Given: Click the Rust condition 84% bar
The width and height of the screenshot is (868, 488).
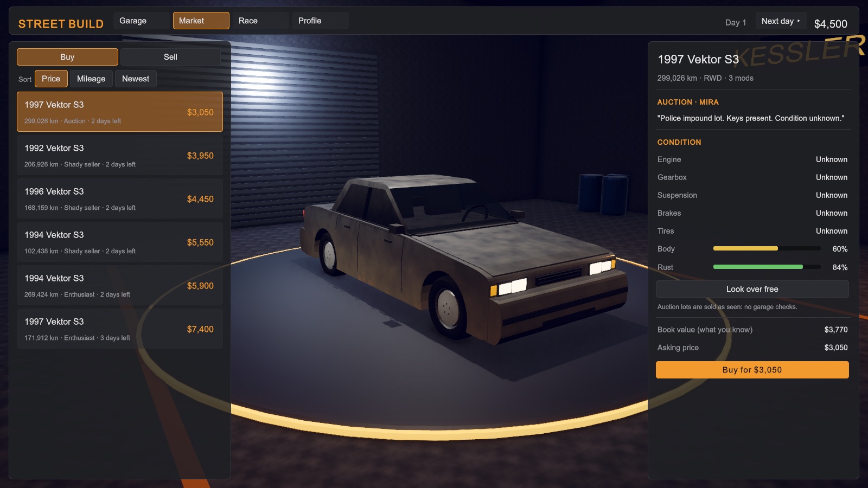Looking at the screenshot, I should coord(767,267).
